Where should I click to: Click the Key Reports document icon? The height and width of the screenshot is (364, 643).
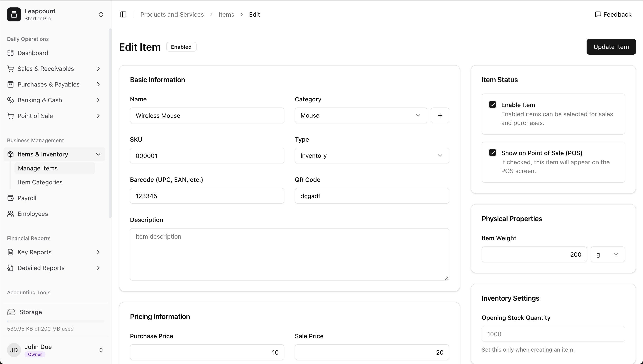pos(10,252)
